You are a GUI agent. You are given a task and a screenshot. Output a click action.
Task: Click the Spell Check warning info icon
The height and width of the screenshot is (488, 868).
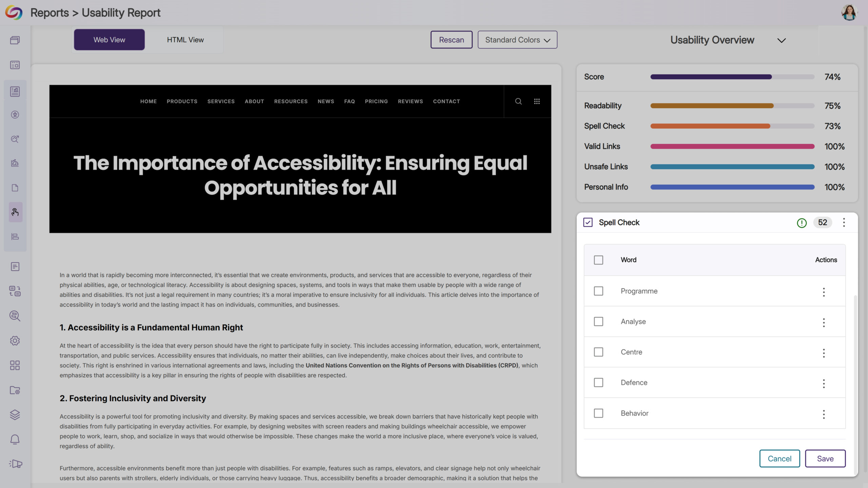802,223
